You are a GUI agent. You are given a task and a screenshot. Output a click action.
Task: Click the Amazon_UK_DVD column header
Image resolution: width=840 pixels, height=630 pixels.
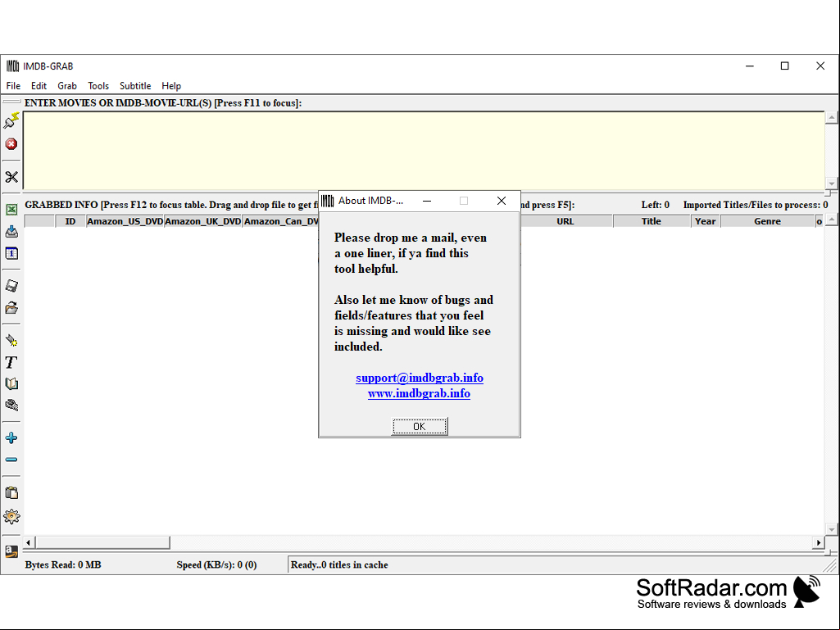click(x=203, y=221)
